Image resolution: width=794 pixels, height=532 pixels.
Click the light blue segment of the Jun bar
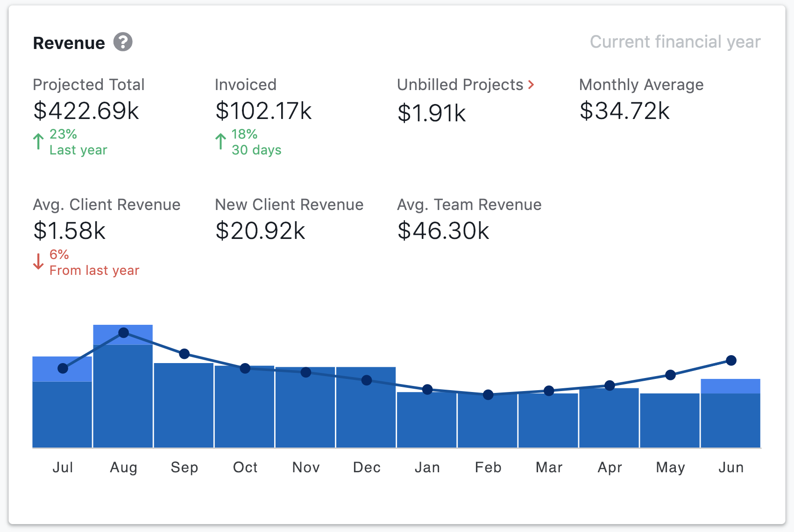730,386
